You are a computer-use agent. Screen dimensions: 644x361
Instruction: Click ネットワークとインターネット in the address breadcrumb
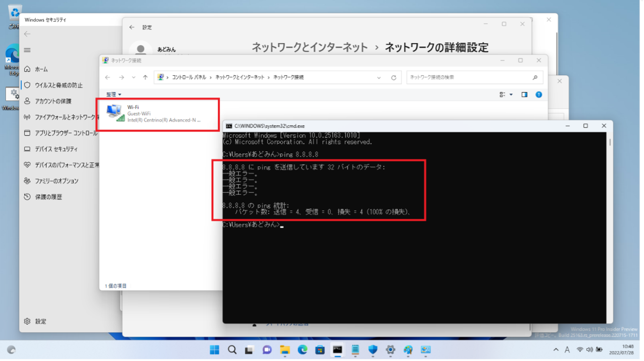coord(240,78)
